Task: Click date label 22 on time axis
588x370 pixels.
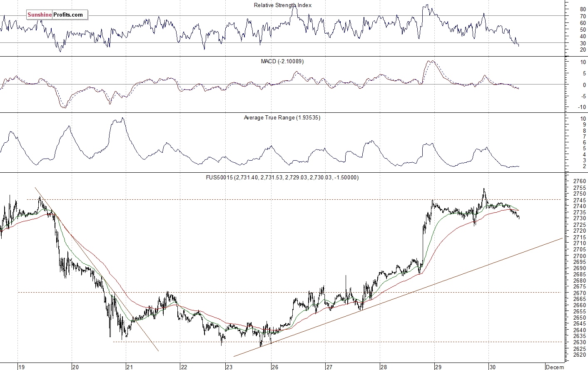Action: click(184, 367)
